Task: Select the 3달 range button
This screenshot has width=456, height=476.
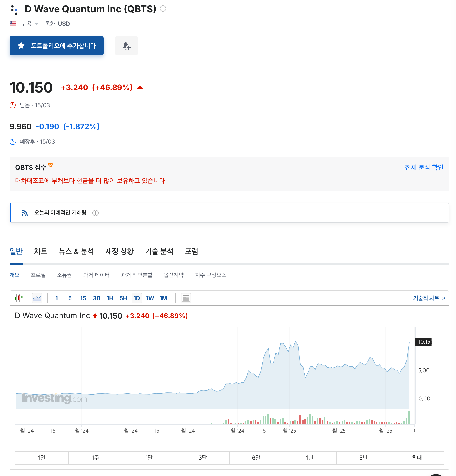Action: pyautogui.click(x=203, y=458)
